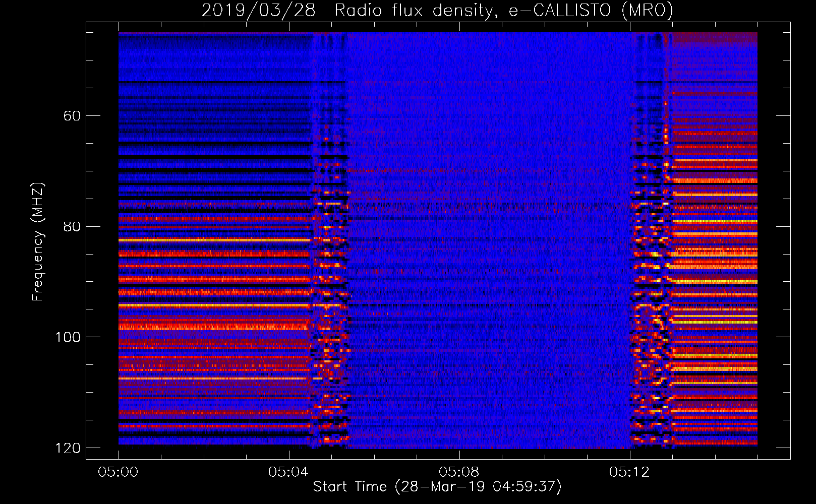Click the '05:00' time tick label

[119, 472]
